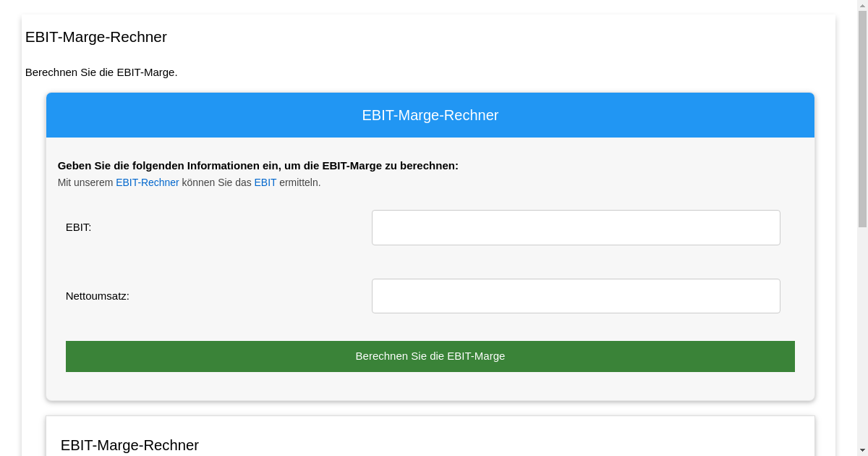
Task: Click the scrollbar up arrow
Action: click(x=863, y=6)
